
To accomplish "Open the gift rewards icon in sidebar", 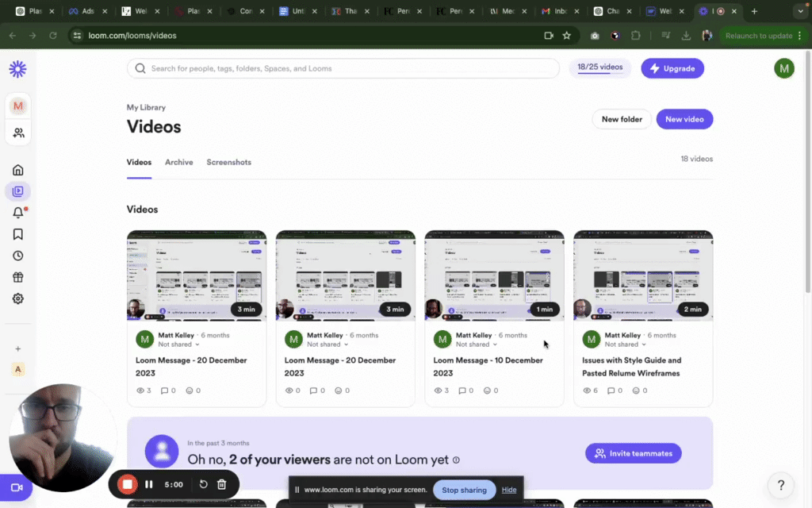I will 17,277.
